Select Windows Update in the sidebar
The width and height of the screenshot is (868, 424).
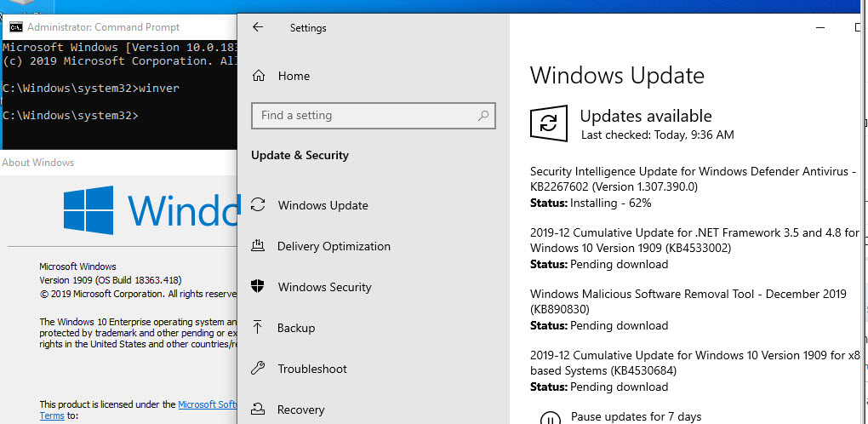coord(323,205)
